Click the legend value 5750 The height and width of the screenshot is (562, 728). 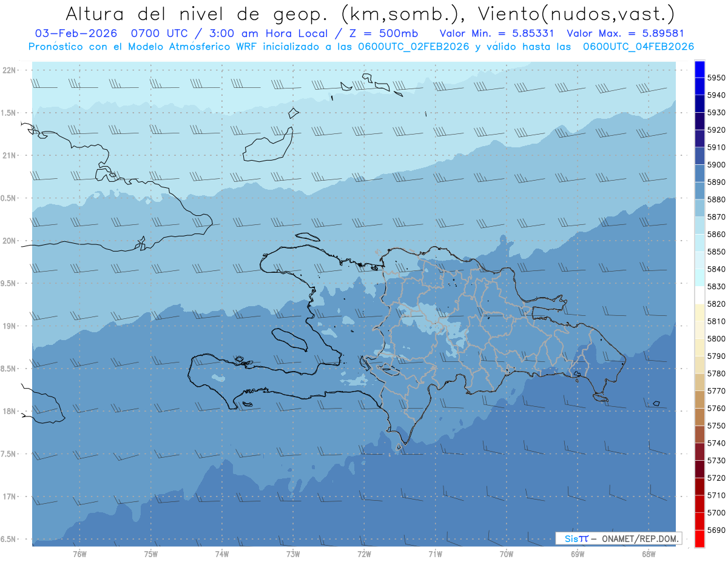click(x=716, y=426)
